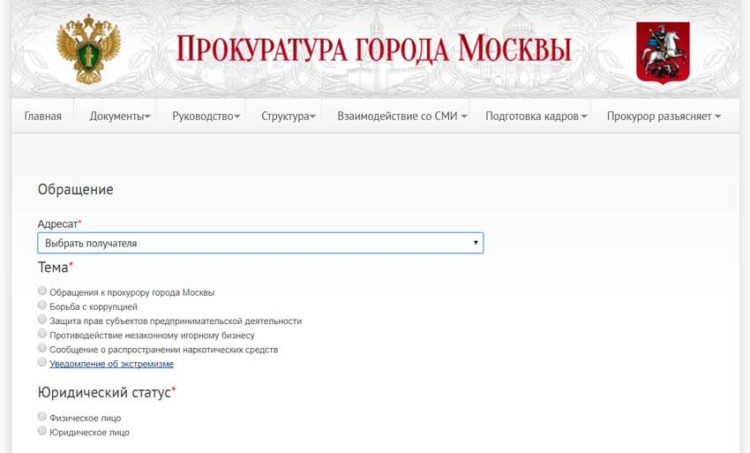
Task: Select the radio button beside Уведомление об экстремизме
Action: [x=42, y=363]
